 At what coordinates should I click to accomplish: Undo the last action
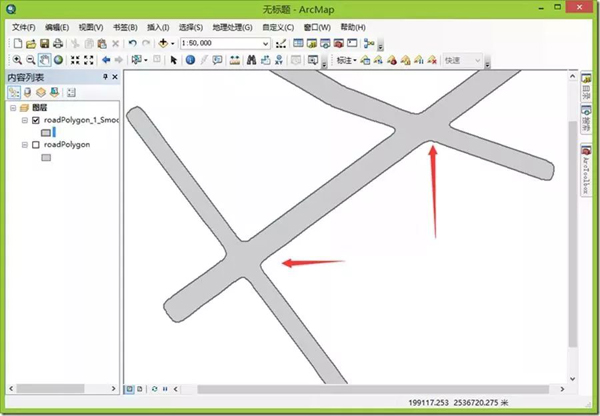point(132,43)
